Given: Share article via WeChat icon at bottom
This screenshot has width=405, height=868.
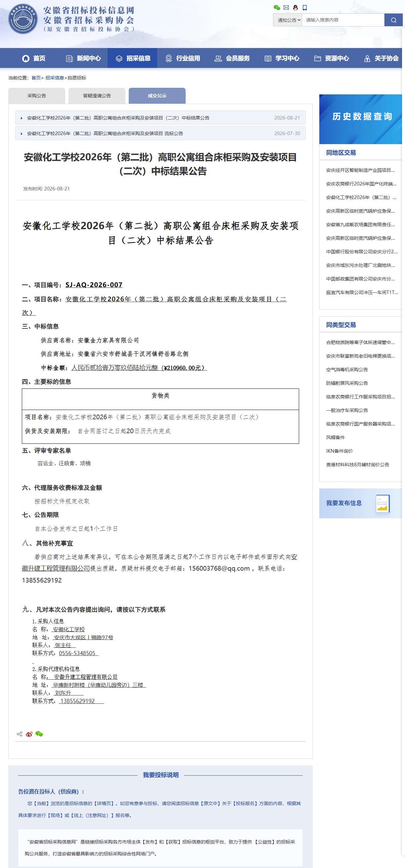Looking at the screenshot, I should [39, 734].
